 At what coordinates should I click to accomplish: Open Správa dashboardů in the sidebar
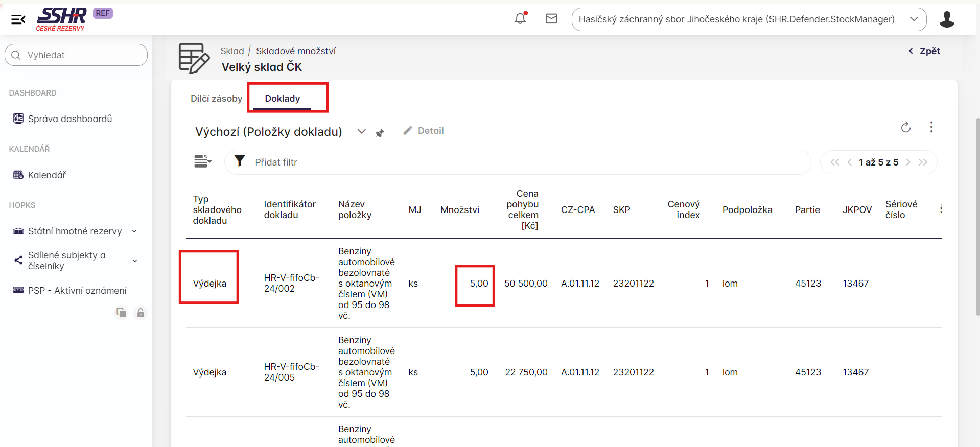[69, 119]
